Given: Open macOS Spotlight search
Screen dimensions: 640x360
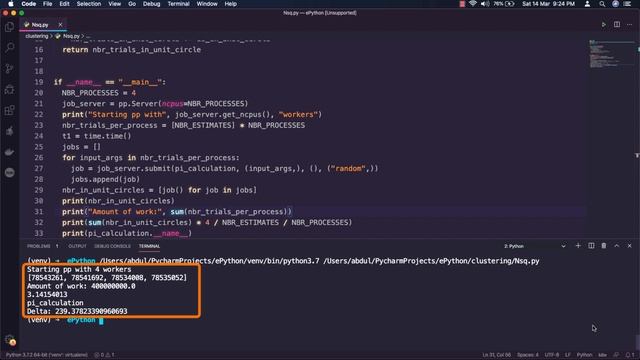Looking at the screenshot, I should pos(602,4).
